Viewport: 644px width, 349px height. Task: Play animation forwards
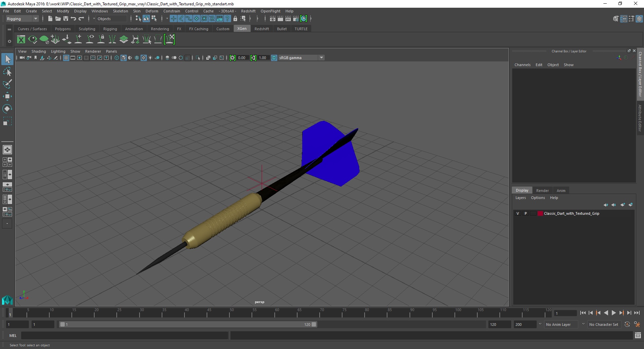pyautogui.click(x=613, y=313)
